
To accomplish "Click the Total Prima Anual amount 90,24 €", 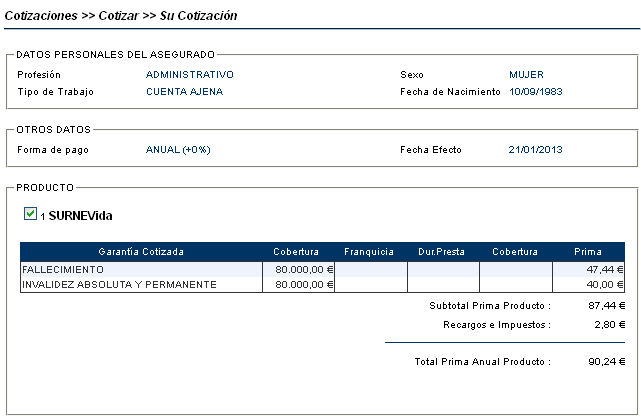I will coord(607,362).
